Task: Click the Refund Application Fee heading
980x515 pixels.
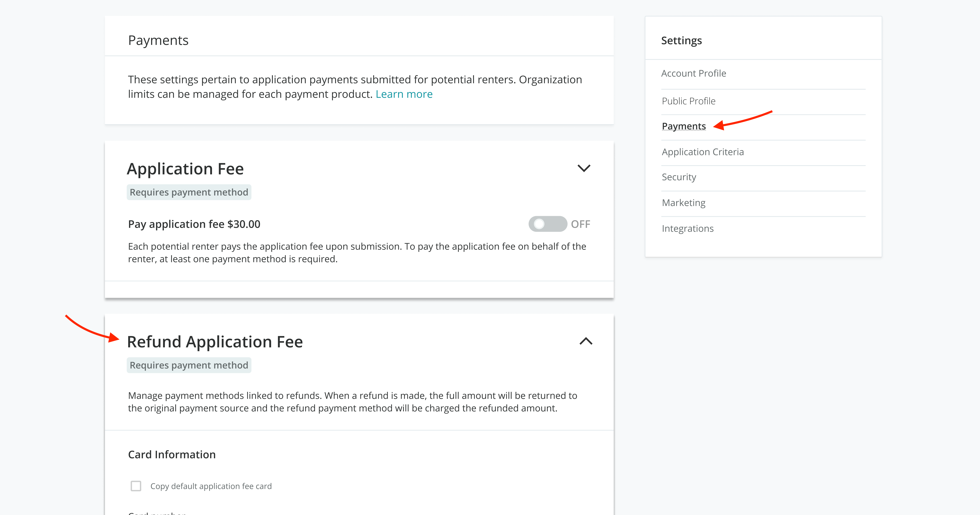Action: pos(215,341)
